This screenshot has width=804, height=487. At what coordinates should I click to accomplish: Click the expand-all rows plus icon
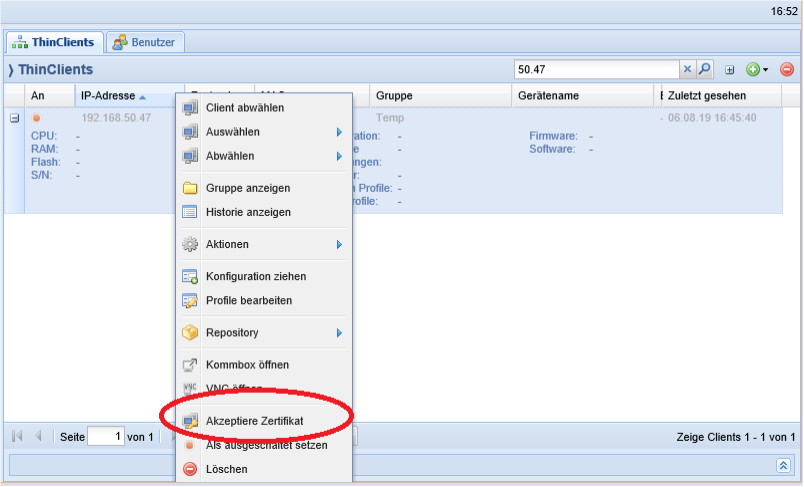tap(729, 70)
